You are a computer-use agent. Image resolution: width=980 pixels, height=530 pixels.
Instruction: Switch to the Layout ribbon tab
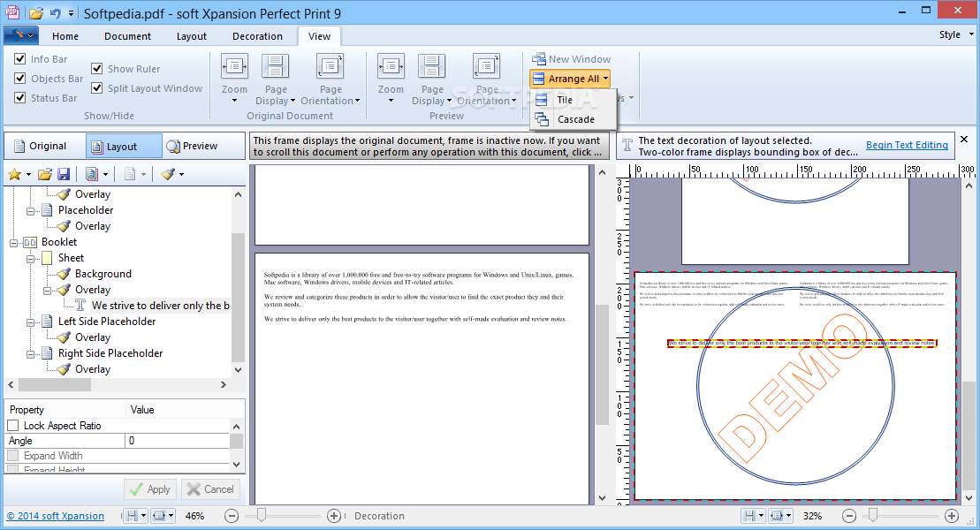pos(191,36)
